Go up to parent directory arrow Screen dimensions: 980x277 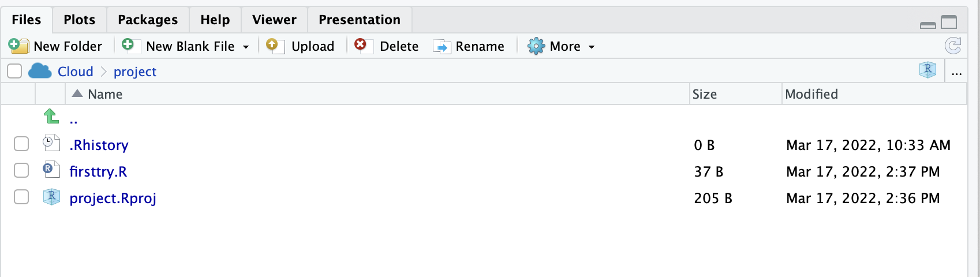(x=51, y=117)
